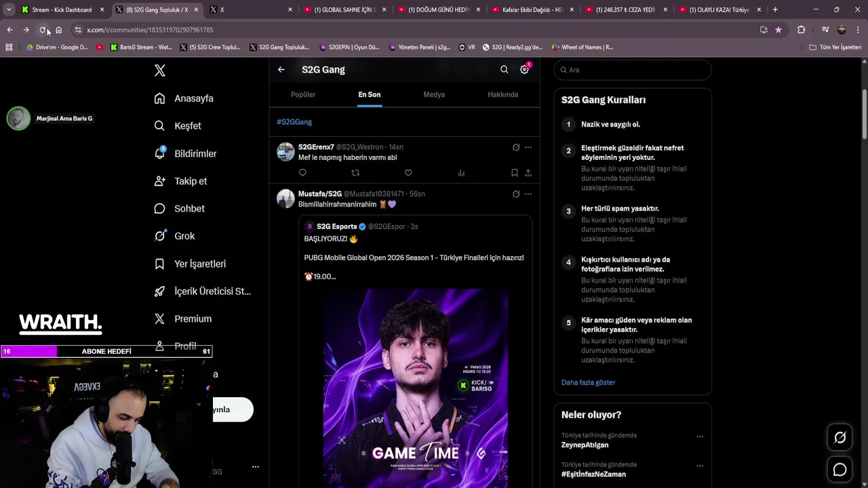Open Tüm Yer İşaretleri folder

tap(835, 47)
